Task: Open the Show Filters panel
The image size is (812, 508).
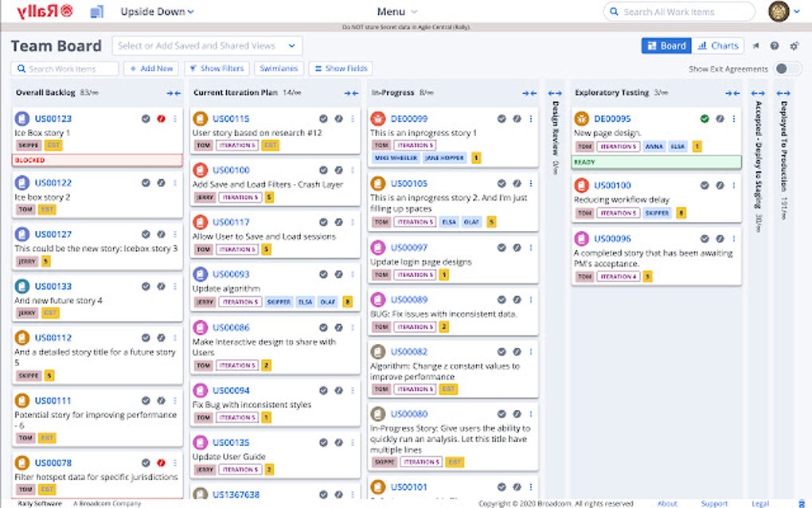Action: tap(217, 68)
